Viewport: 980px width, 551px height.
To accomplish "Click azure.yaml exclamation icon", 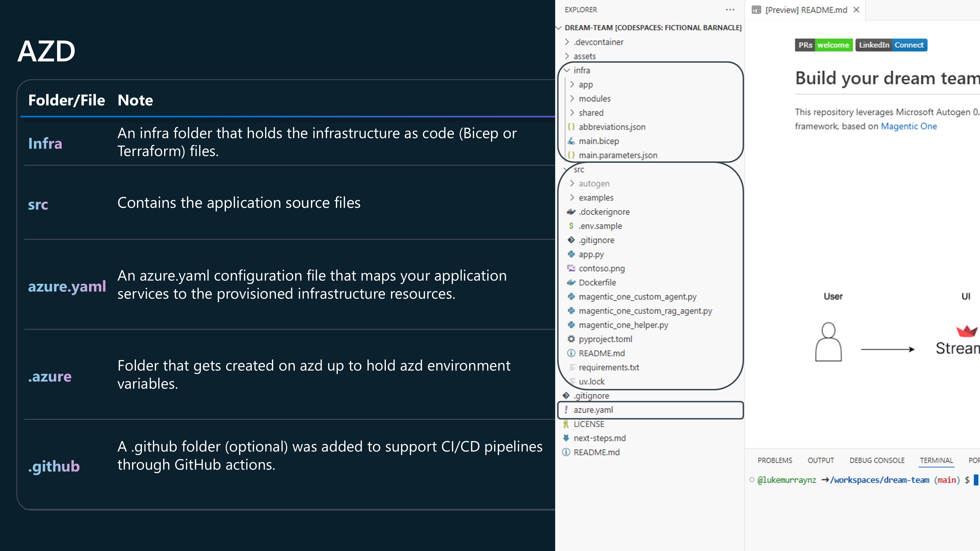I will pyautogui.click(x=566, y=410).
